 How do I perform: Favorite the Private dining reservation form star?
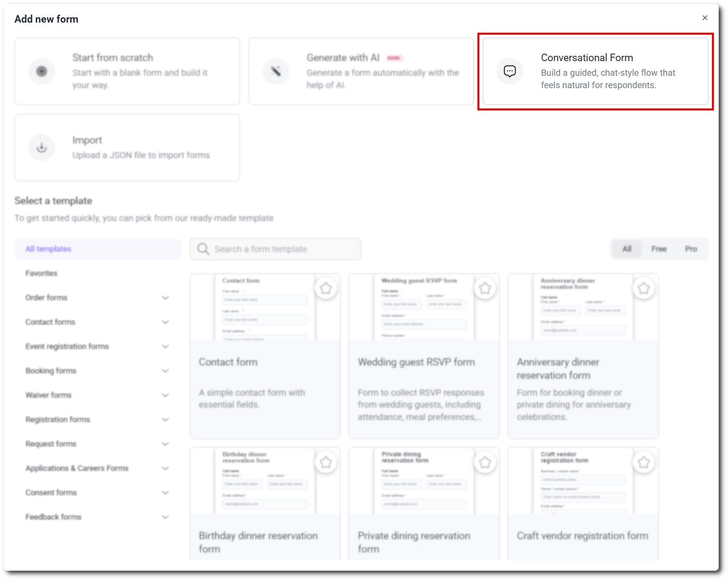click(x=485, y=463)
